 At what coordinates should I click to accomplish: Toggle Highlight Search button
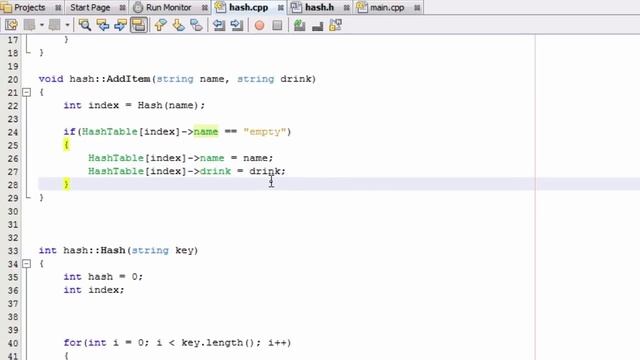(x=139, y=25)
